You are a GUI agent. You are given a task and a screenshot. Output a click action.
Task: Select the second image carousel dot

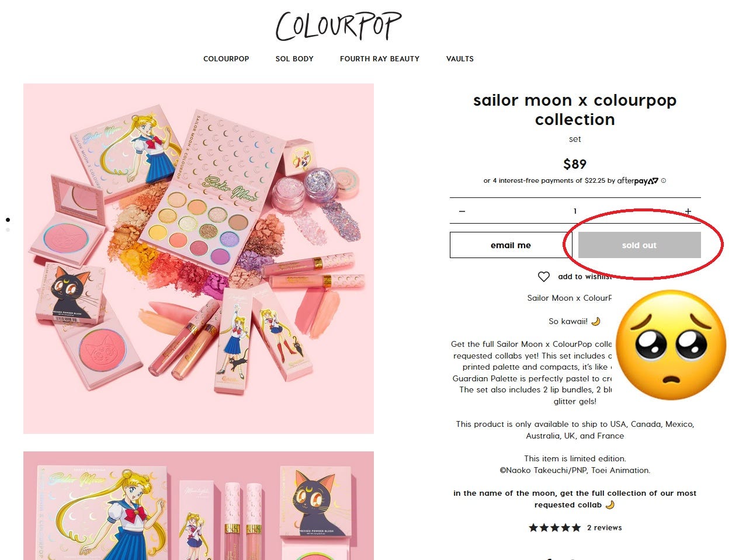point(8,230)
